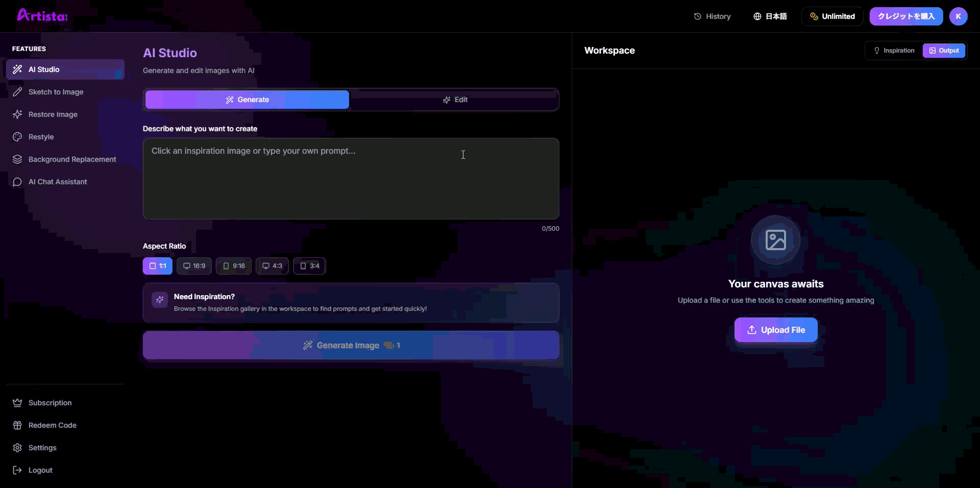This screenshot has width=980, height=488.
Task: Select the 3:4 aspect ratio
Action: click(309, 266)
